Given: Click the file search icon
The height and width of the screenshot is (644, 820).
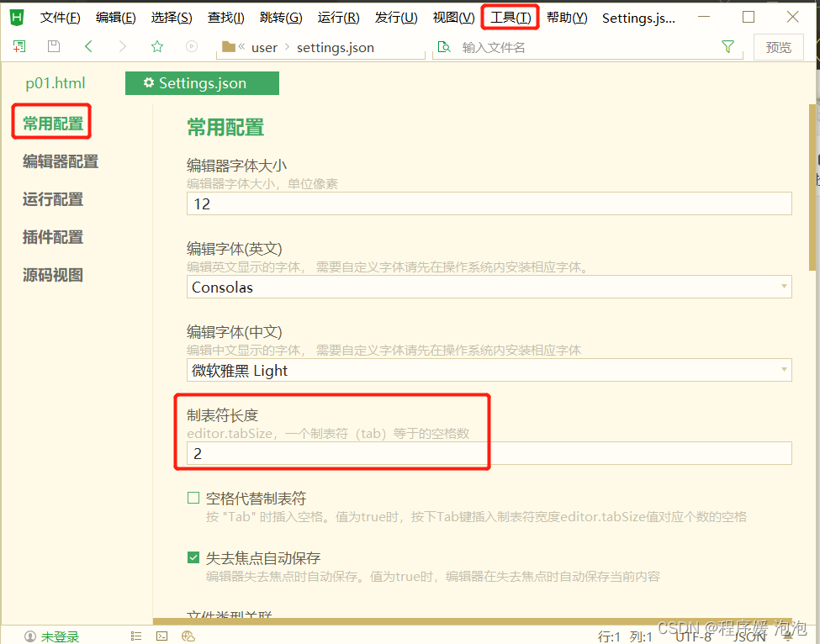Looking at the screenshot, I should tap(444, 47).
